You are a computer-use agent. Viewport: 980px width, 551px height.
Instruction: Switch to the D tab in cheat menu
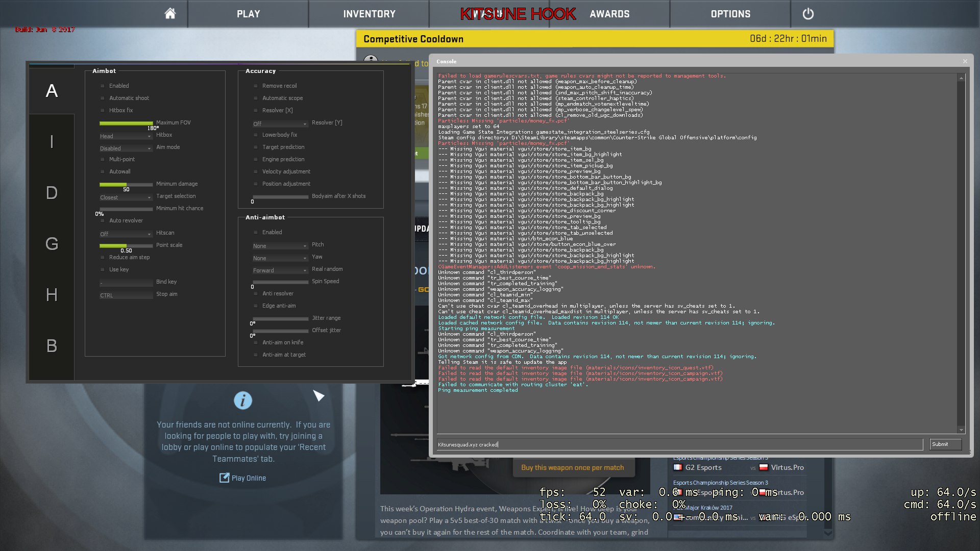pos(52,193)
